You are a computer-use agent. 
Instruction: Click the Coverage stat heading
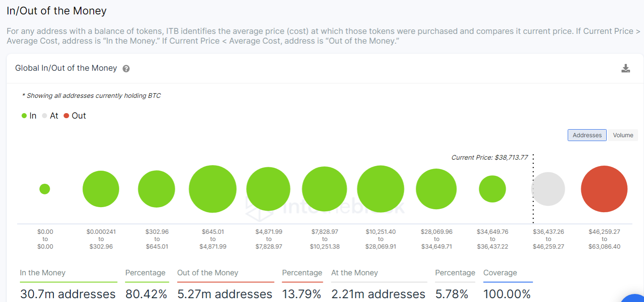(x=500, y=273)
